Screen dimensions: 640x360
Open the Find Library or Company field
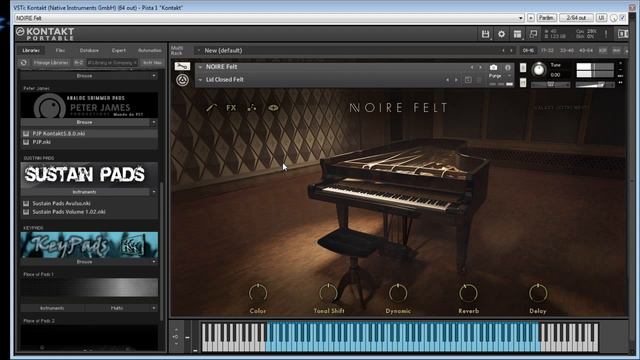point(112,62)
